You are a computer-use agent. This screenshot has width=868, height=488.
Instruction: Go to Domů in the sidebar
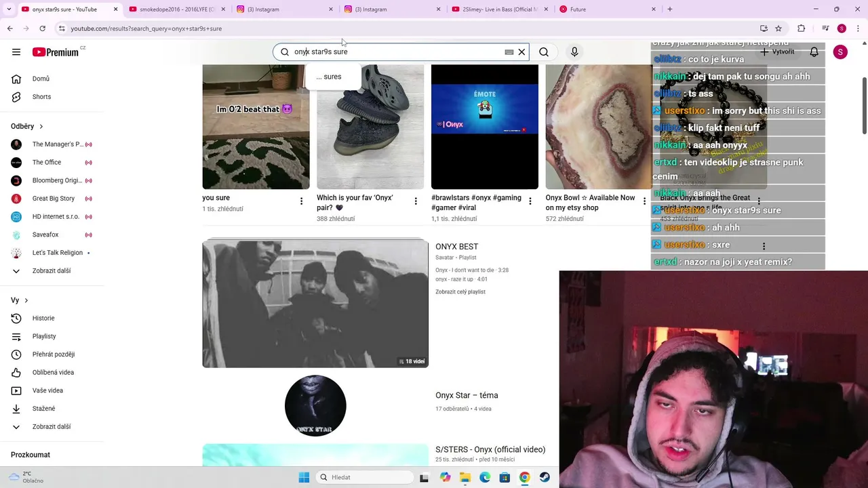pyautogui.click(x=51, y=79)
